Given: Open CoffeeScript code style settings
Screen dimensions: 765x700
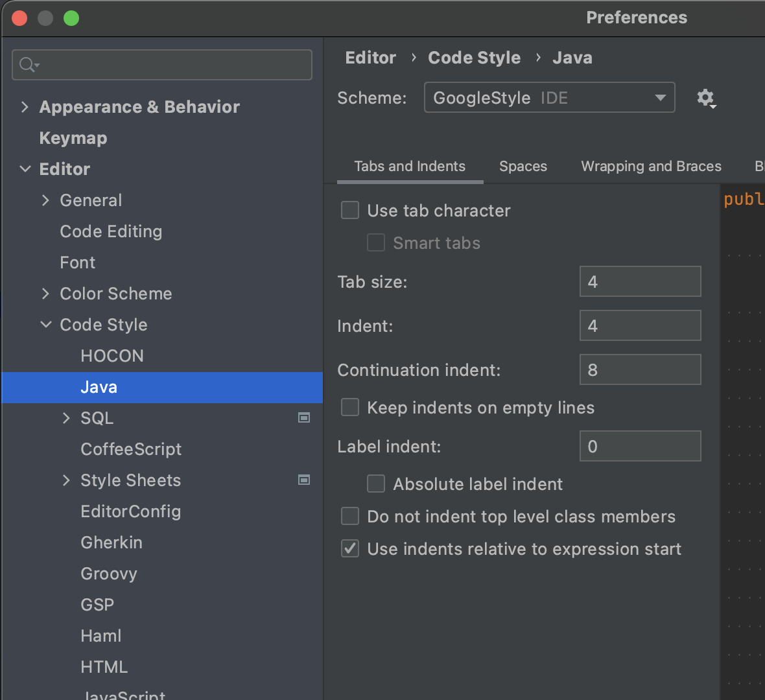Looking at the screenshot, I should (131, 449).
